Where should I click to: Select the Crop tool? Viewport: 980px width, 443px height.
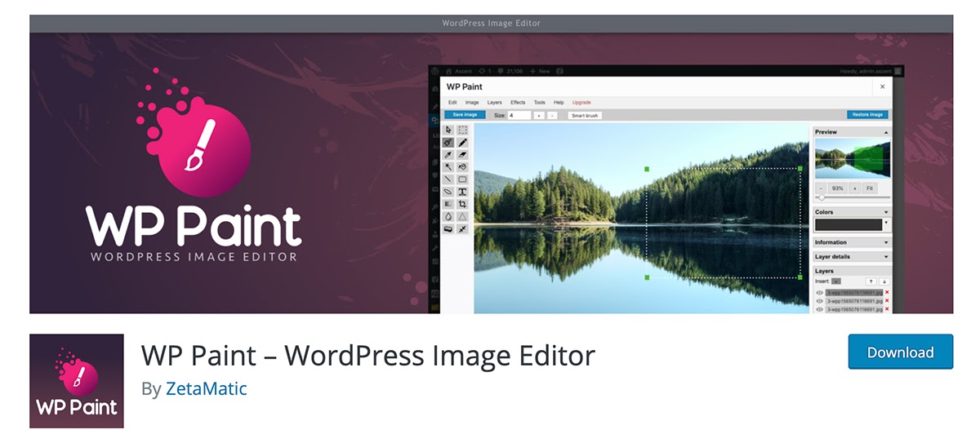point(462,204)
